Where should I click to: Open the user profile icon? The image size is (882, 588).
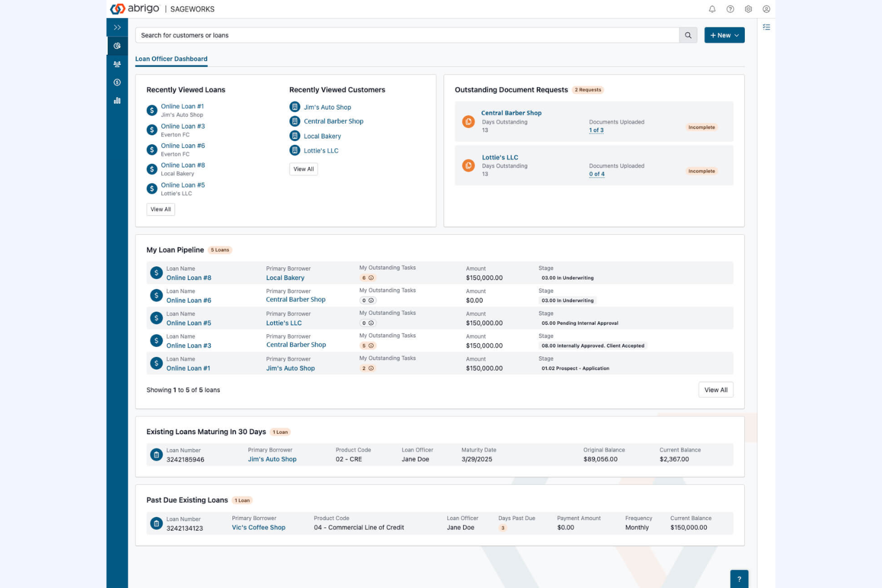767,9
